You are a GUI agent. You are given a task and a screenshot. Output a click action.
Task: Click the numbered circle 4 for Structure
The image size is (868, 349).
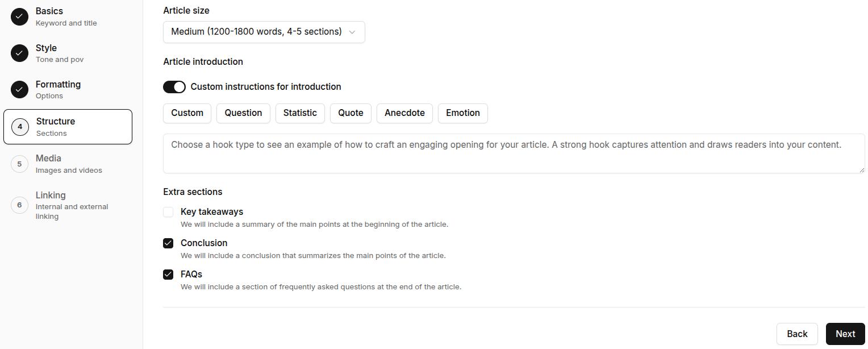point(19,126)
